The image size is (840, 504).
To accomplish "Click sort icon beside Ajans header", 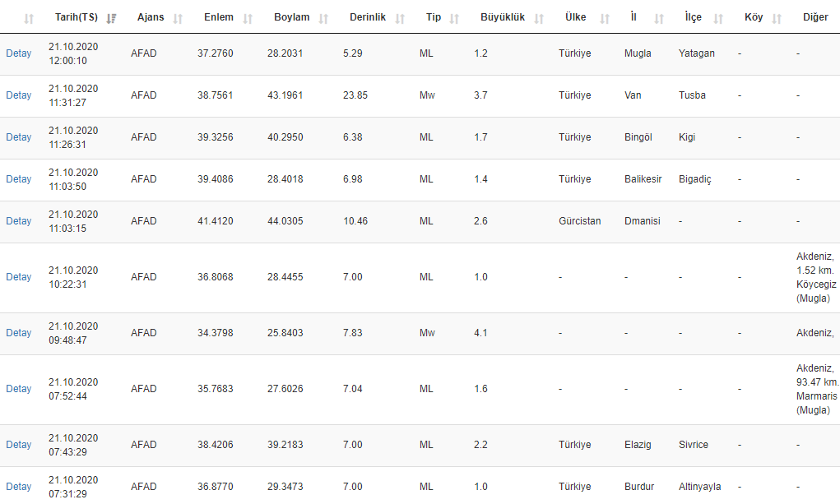I will tap(179, 18).
